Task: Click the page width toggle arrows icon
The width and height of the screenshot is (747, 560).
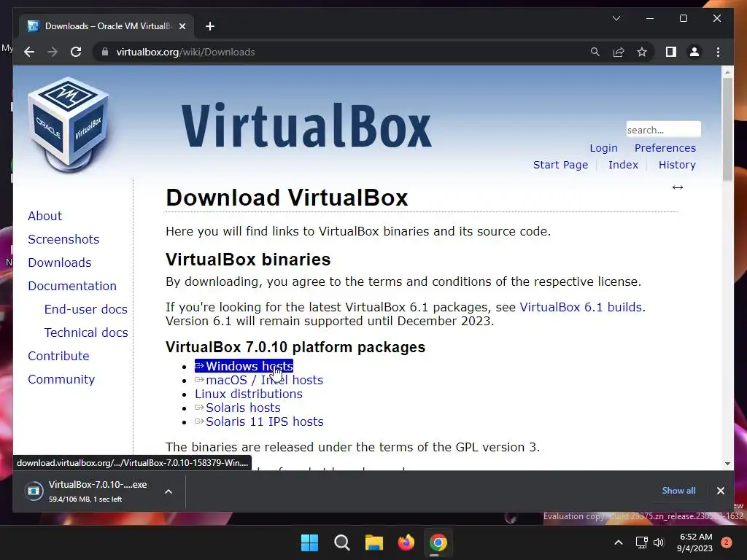Action: pyautogui.click(x=678, y=187)
